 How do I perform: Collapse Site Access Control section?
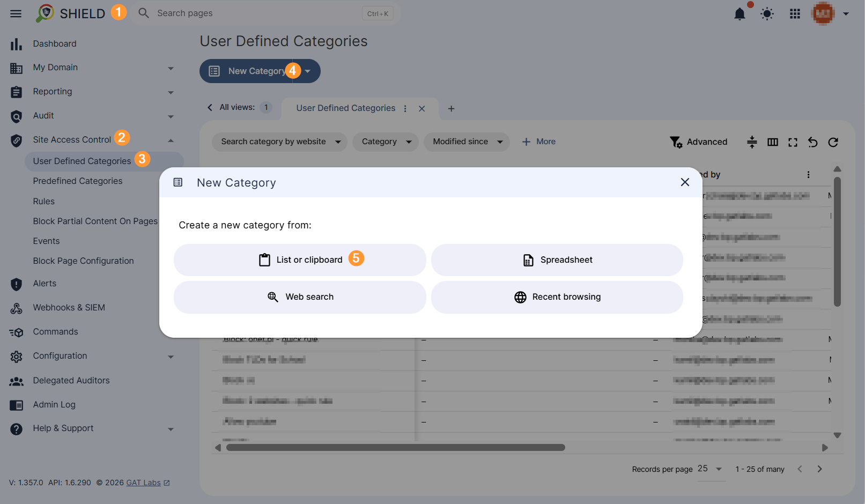tap(171, 140)
